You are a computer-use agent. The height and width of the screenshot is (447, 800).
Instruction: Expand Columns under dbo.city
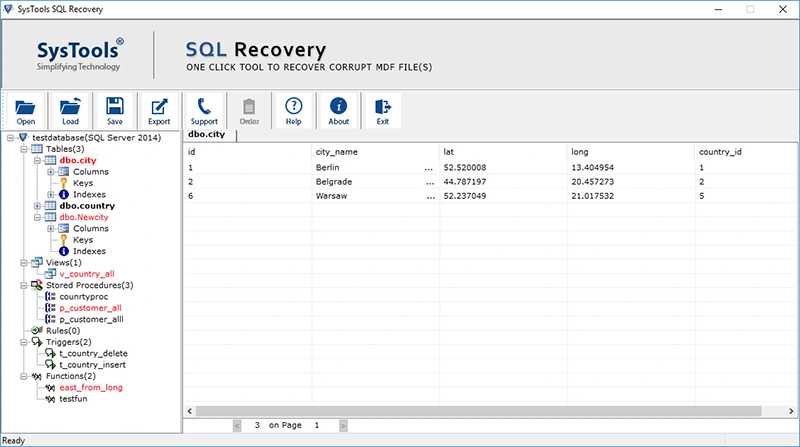(51, 171)
